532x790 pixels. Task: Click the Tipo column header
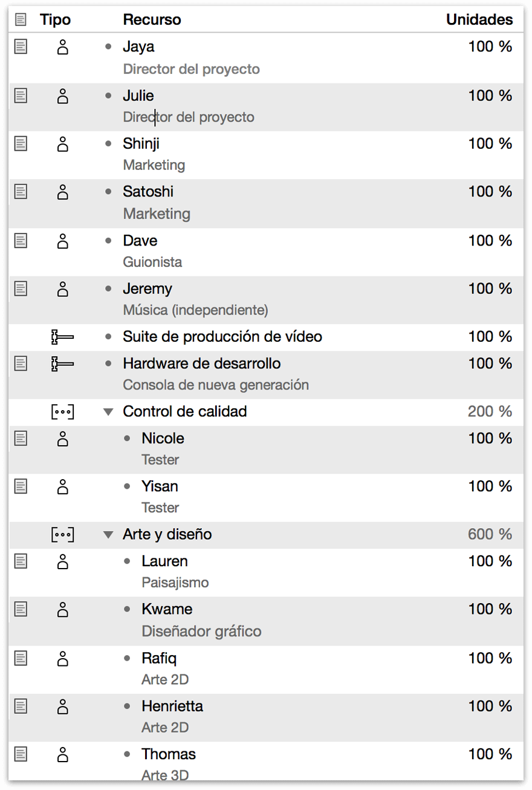tap(55, 19)
